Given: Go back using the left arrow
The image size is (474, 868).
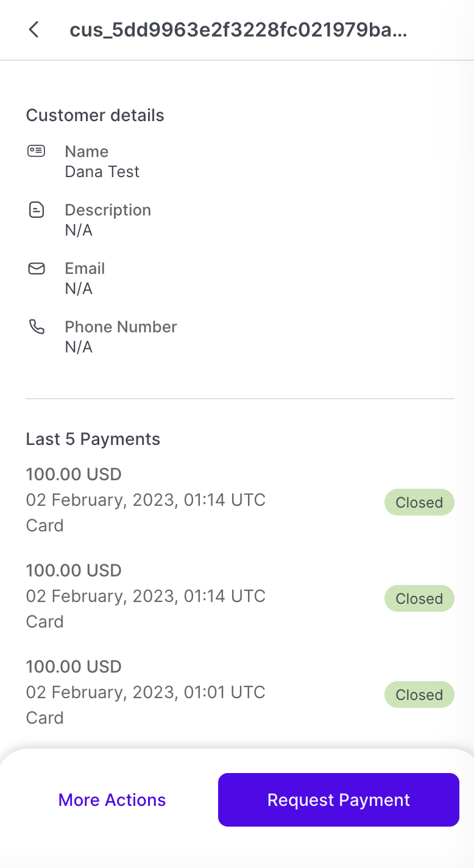Looking at the screenshot, I should point(34,30).
